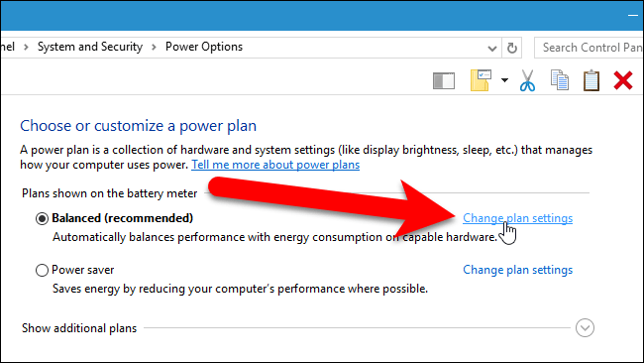Image resolution: width=644 pixels, height=363 pixels.
Task: Open Change plan settings for Power saver
Action: coord(517,270)
